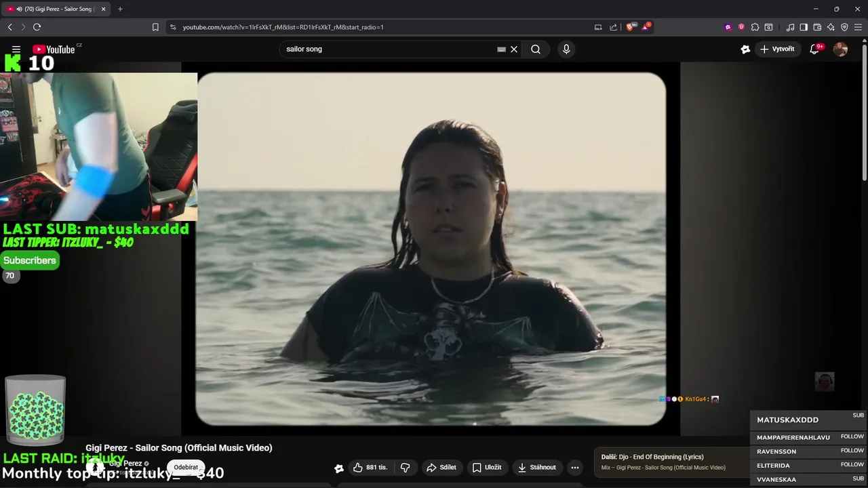Share this page via address bar share icon

coord(614,27)
